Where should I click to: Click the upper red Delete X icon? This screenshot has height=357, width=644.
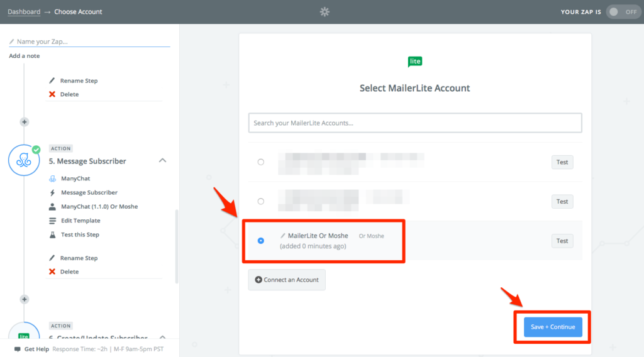[x=52, y=94]
